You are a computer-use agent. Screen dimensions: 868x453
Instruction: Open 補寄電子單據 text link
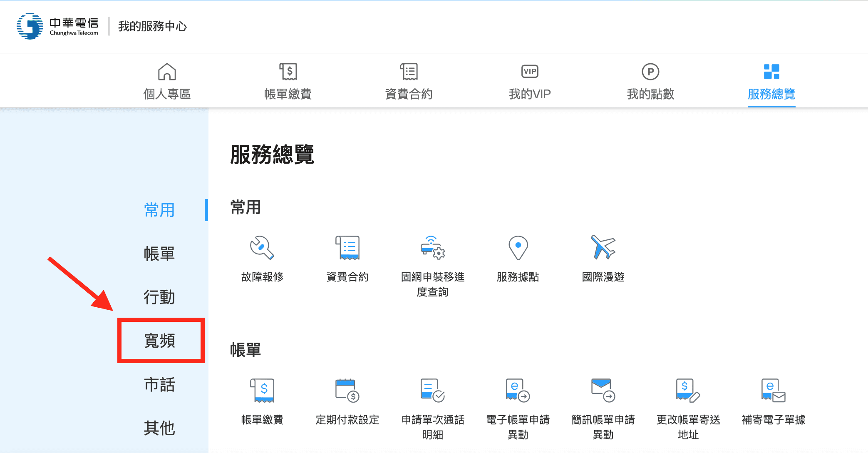pos(774,420)
